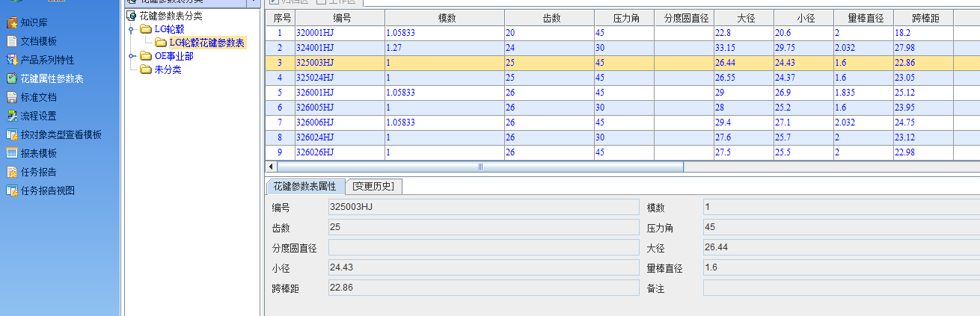
Task: Switch to the [变更历史] tab
Action: coord(374,187)
